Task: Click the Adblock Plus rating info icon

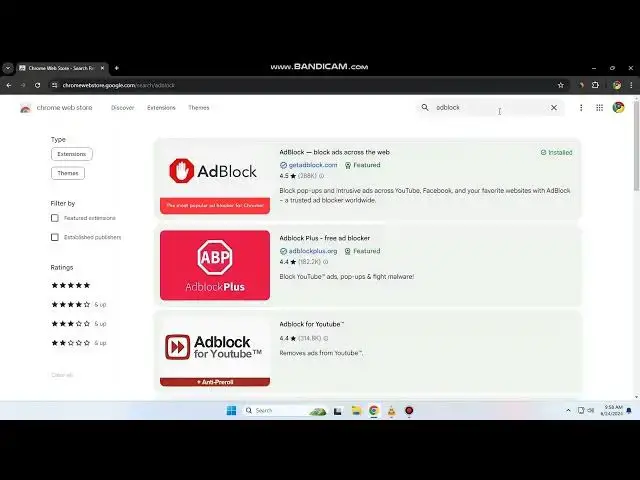Action: point(326,262)
